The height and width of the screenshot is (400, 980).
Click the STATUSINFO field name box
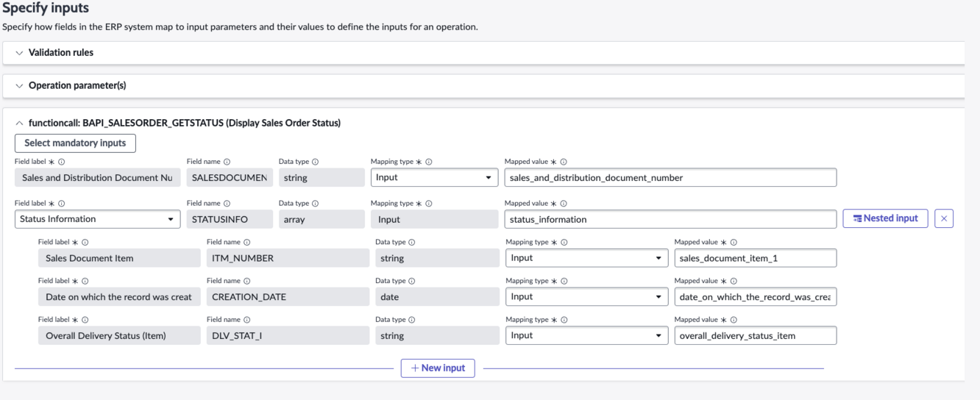(x=230, y=219)
